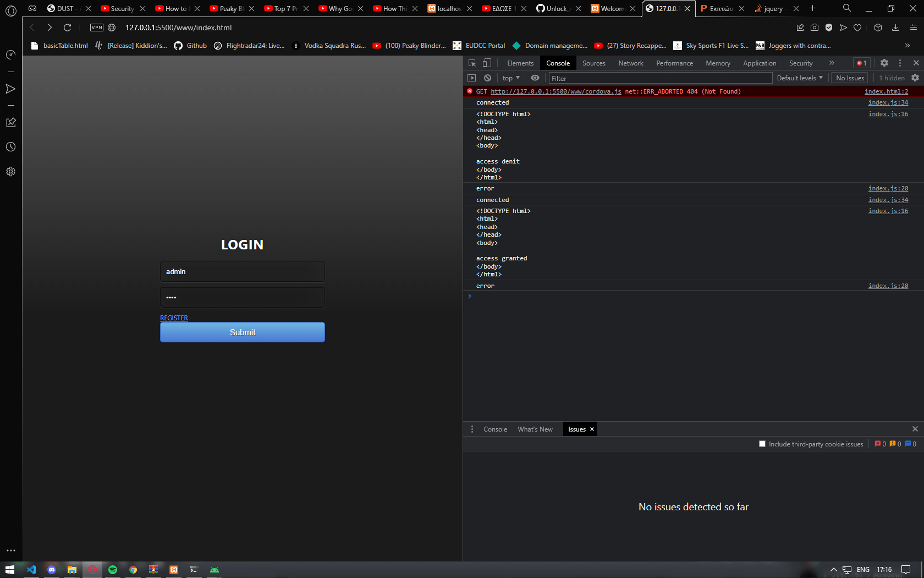Click the password input field
The height and width of the screenshot is (578, 924).
click(x=243, y=297)
